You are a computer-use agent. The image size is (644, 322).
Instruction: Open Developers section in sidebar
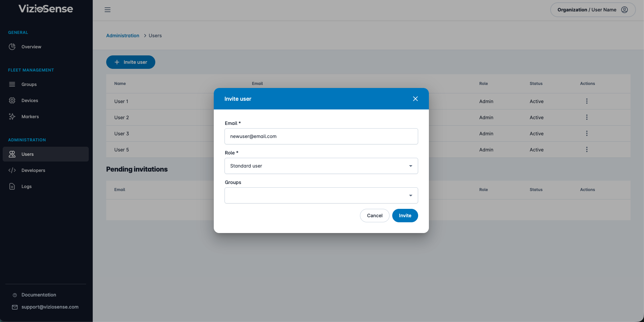point(46,170)
